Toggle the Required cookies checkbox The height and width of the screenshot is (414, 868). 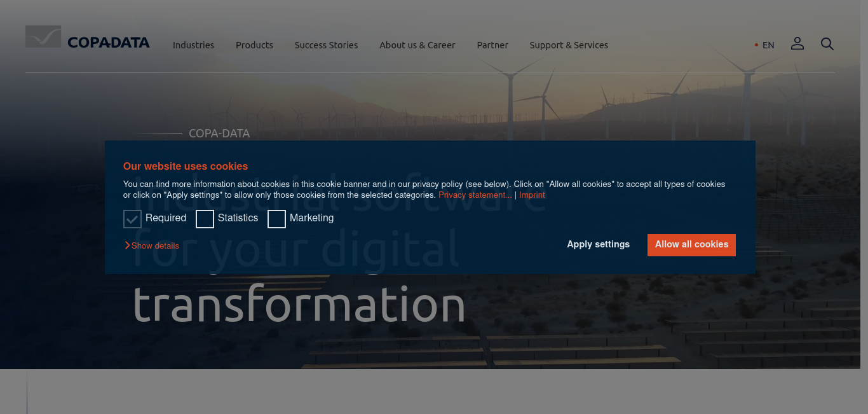pyautogui.click(x=132, y=219)
